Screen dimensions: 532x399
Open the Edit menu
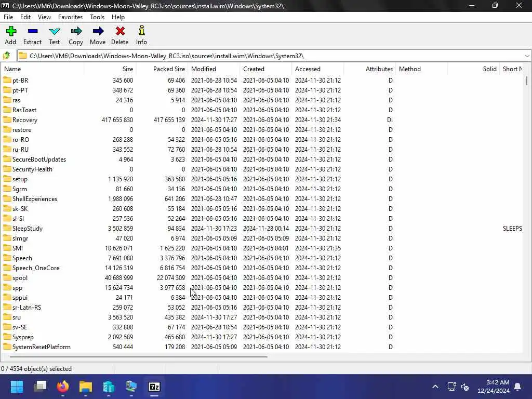(25, 17)
